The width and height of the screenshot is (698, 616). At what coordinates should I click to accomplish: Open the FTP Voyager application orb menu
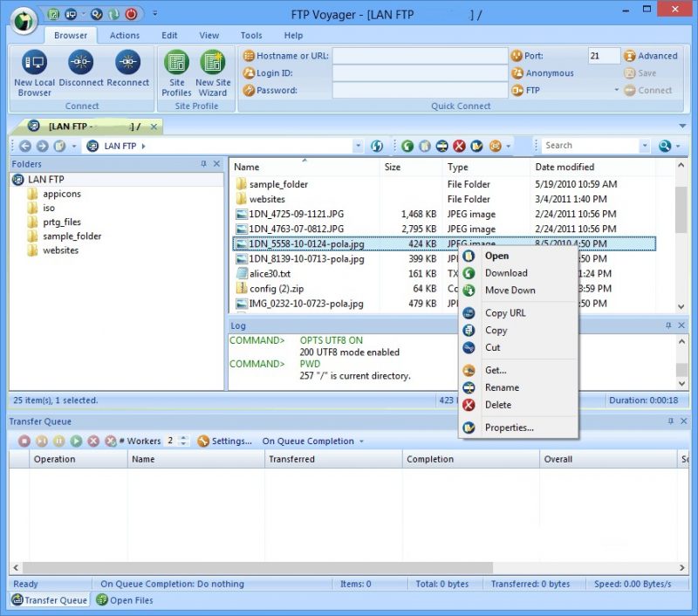coord(24,20)
